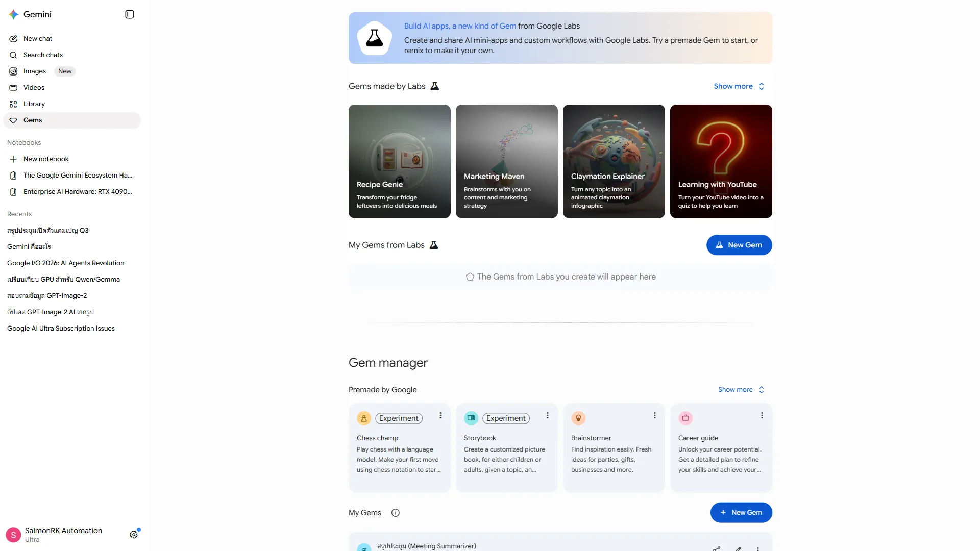Click the plus icon beside New notebook

tap(13, 159)
